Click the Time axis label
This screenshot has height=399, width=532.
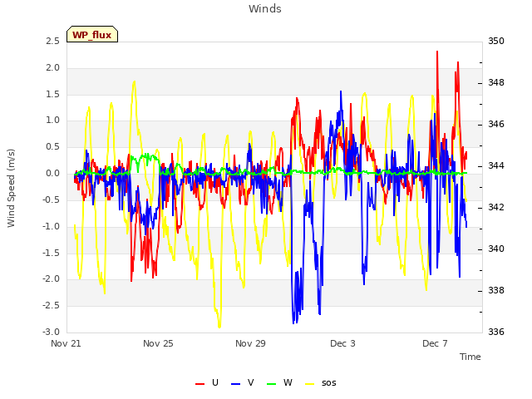point(470,357)
